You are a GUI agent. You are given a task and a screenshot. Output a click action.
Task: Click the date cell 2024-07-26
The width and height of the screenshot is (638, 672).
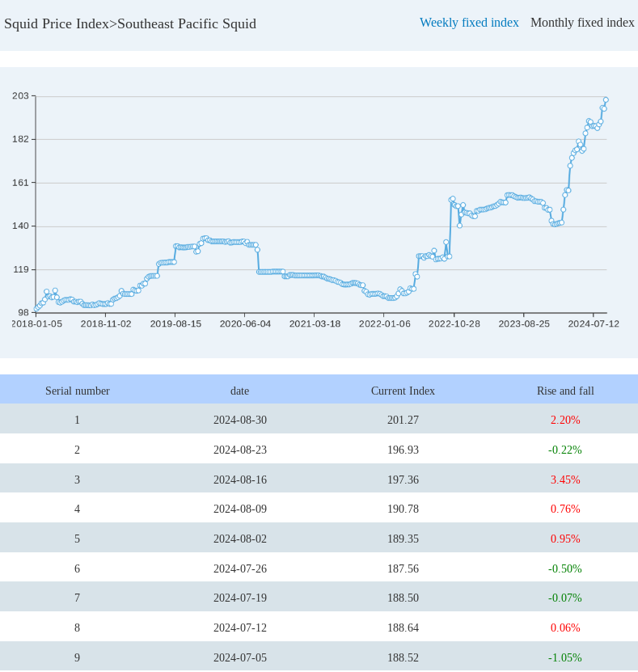point(240,568)
